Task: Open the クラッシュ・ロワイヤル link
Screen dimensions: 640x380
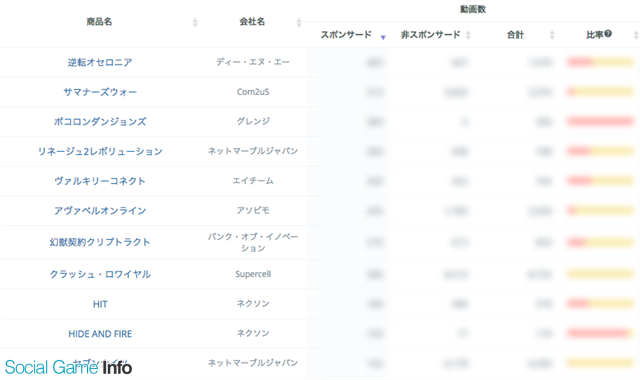Action: [100, 274]
